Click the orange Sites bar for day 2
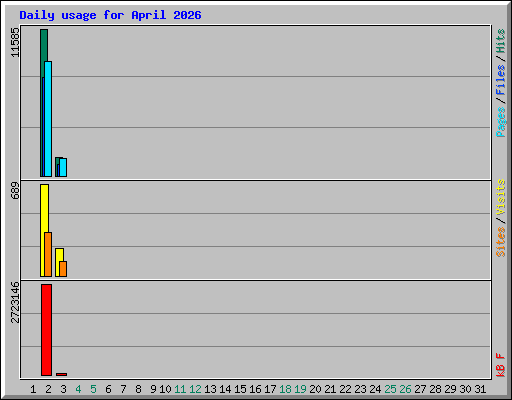Screen dimensions: 512x400 (x=48, y=255)
